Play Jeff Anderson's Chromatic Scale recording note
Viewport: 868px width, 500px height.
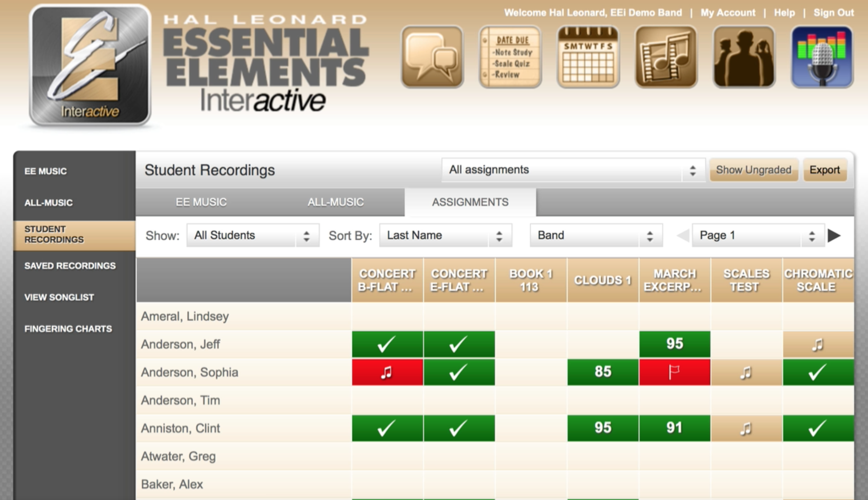[x=818, y=344]
